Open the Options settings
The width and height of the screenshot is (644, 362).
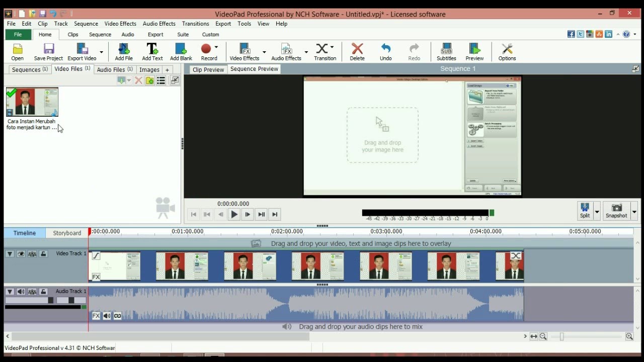tap(507, 52)
